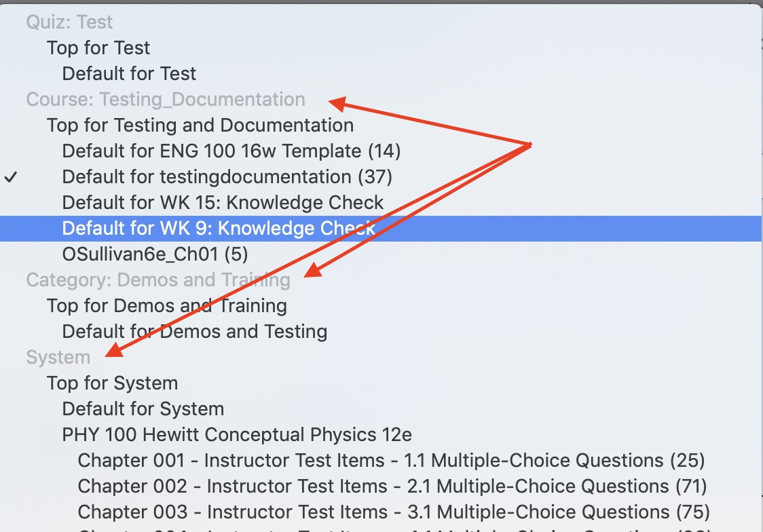This screenshot has height=532, width=763.
Task: Pick 'Default for System' category
Action: (143, 409)
